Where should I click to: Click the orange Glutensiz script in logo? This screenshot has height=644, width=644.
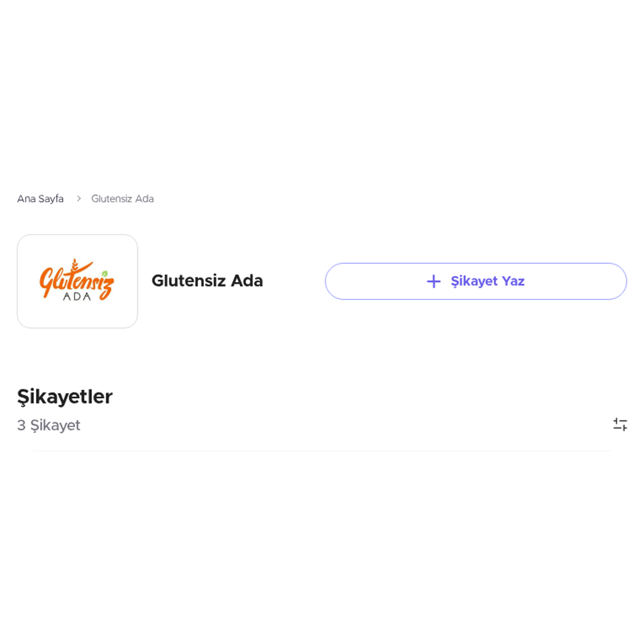tap(76, 280)
